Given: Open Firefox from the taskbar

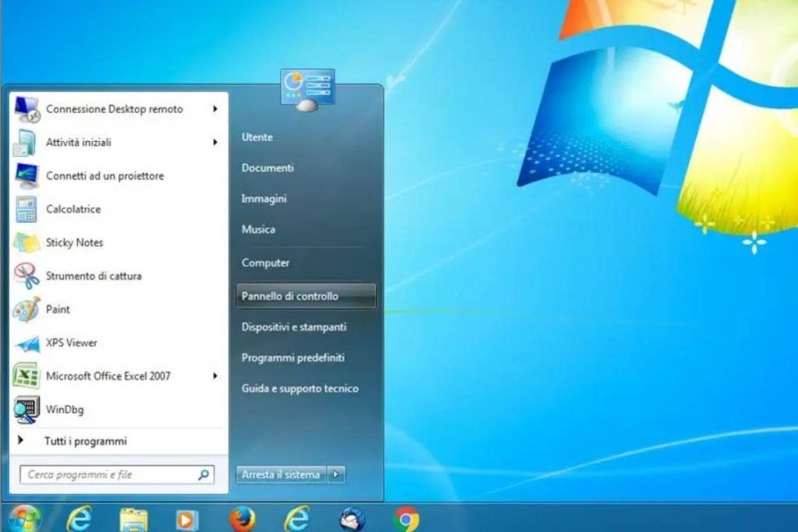Looking at the screenshot, I should [242, 519].
